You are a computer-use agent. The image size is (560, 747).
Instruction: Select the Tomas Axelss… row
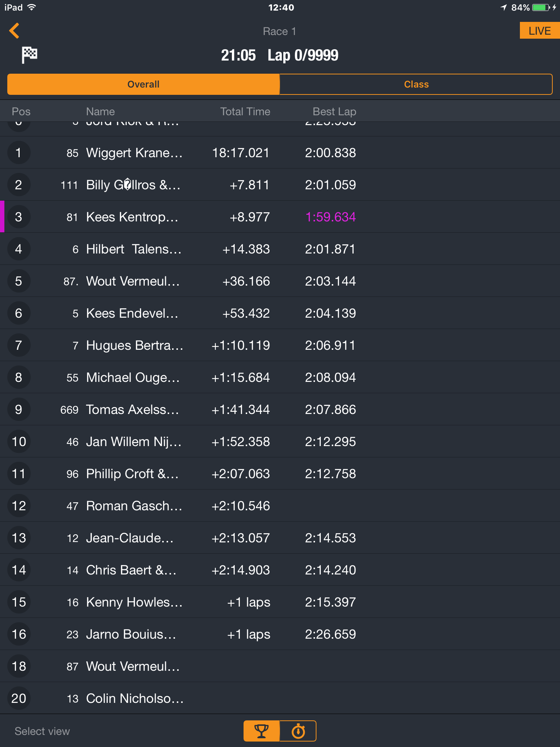(280, 409)
